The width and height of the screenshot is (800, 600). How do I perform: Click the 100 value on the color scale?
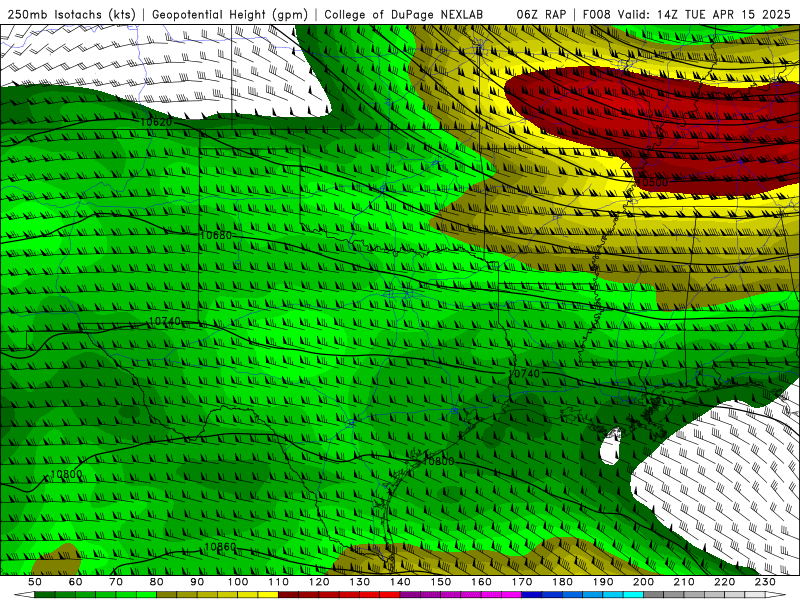(238, 582)
